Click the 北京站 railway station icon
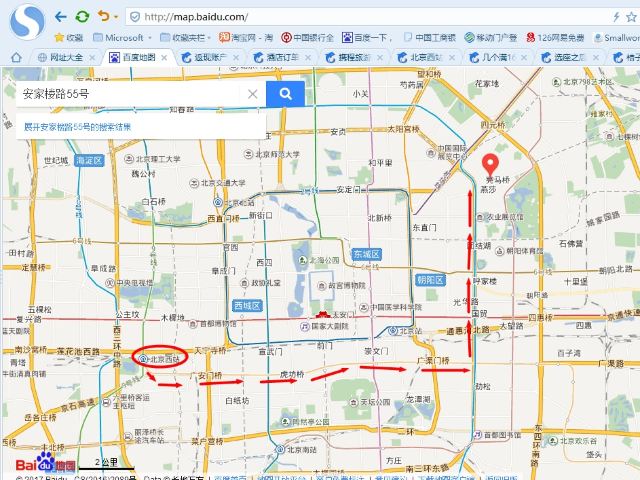Viewport: 640px width, 480px height. (x=393, y=331)
